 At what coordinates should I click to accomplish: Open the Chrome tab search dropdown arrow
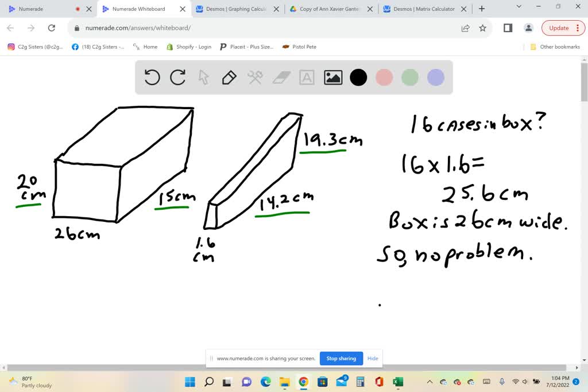tap(519, 7)
